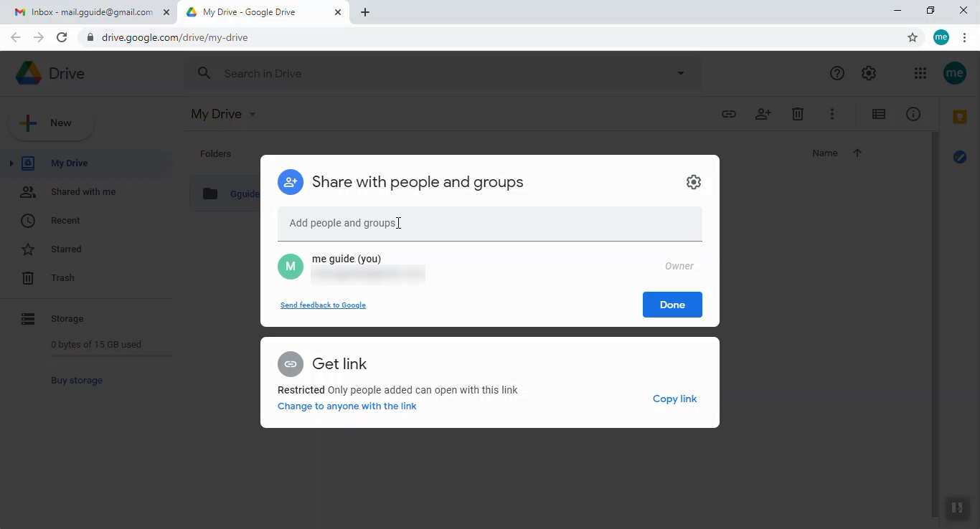Open the search options dropdown arrow

pos(679,72)
